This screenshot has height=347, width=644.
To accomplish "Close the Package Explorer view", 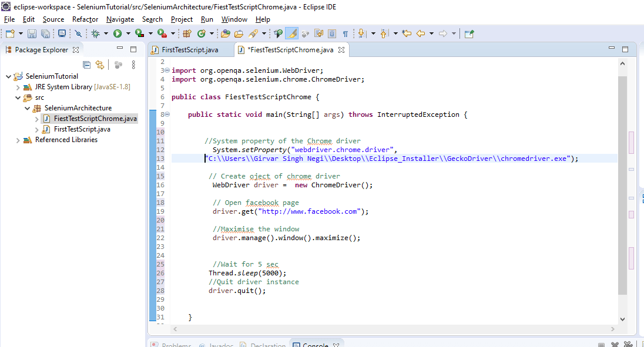I will (x=76, y=50).
